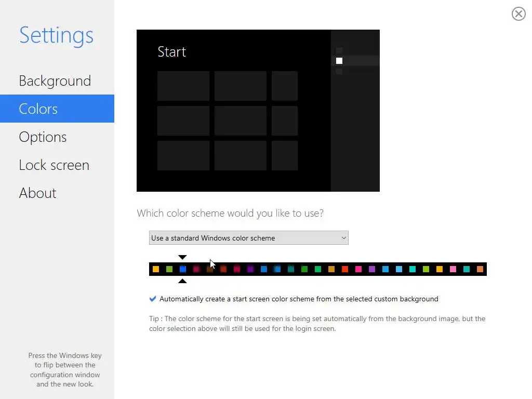Viewport: 532px width, 399px height.
Task: Pick the dark purple color swatch
Action: (250, 269)
